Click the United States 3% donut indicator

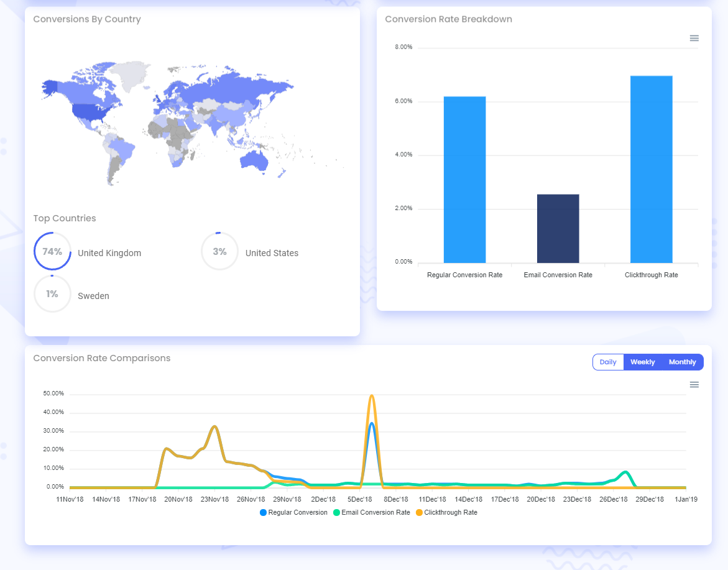tap(219, 251)
